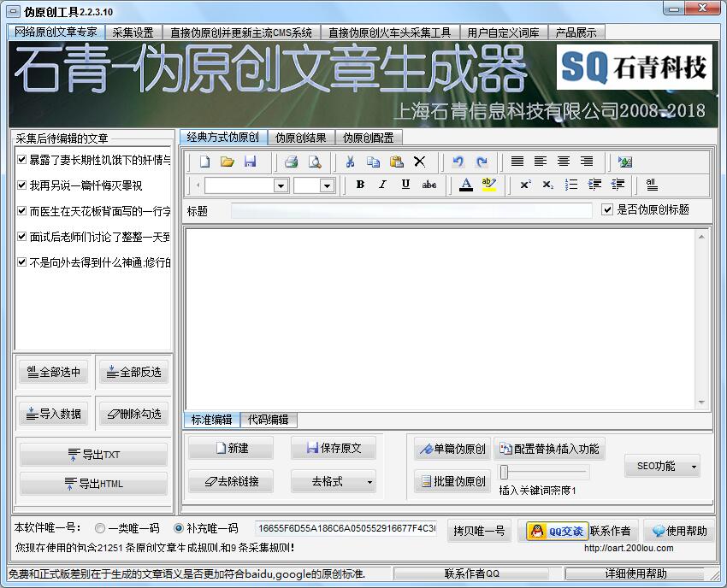
Task: Click 批量伪原创 button
Action: point(452,481)
